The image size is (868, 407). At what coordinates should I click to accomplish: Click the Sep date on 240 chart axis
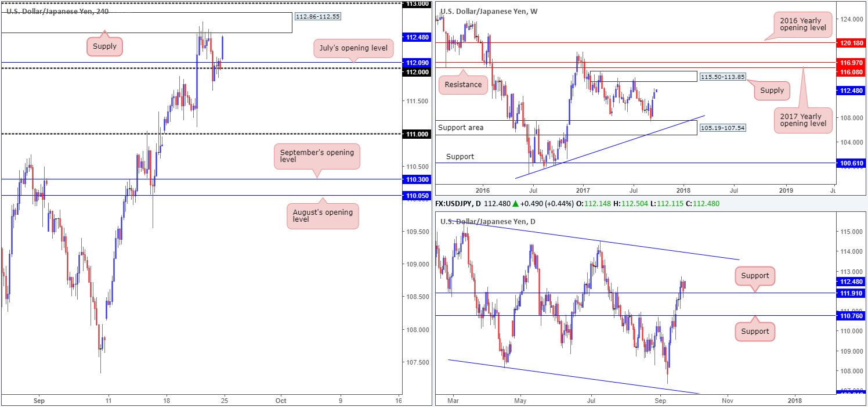[39, 400]
